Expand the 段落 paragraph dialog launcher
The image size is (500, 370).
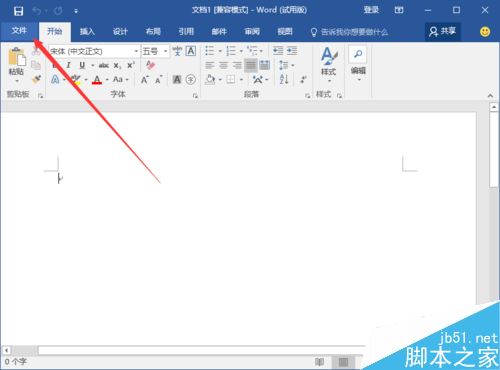pyautogui.click(x=307, y=96)
